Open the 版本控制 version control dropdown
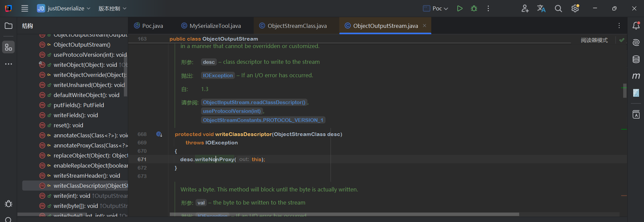644x222 pixels. (112, 8)
